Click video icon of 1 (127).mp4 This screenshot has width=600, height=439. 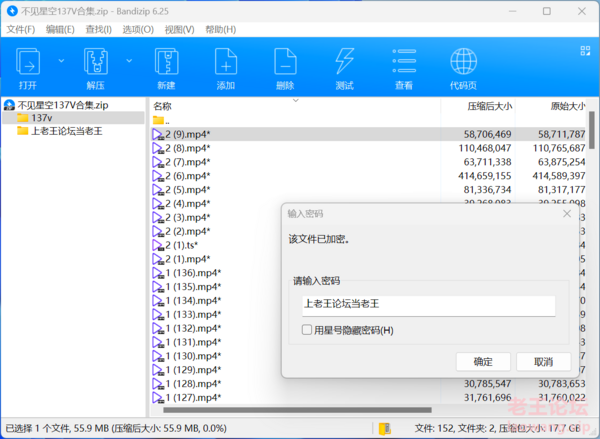pyautogui.click(x=158, y=398)
